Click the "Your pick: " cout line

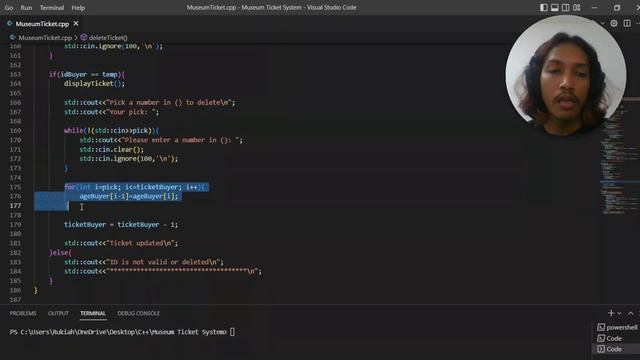tap(111, 112)
